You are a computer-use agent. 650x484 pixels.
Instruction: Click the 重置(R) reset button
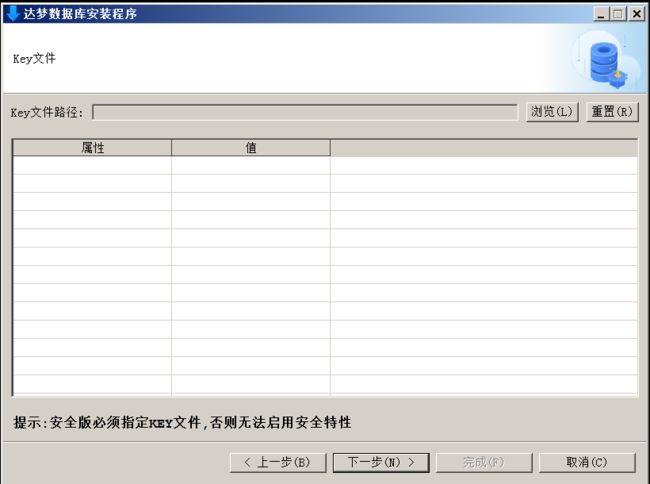(x=612, y=112)
